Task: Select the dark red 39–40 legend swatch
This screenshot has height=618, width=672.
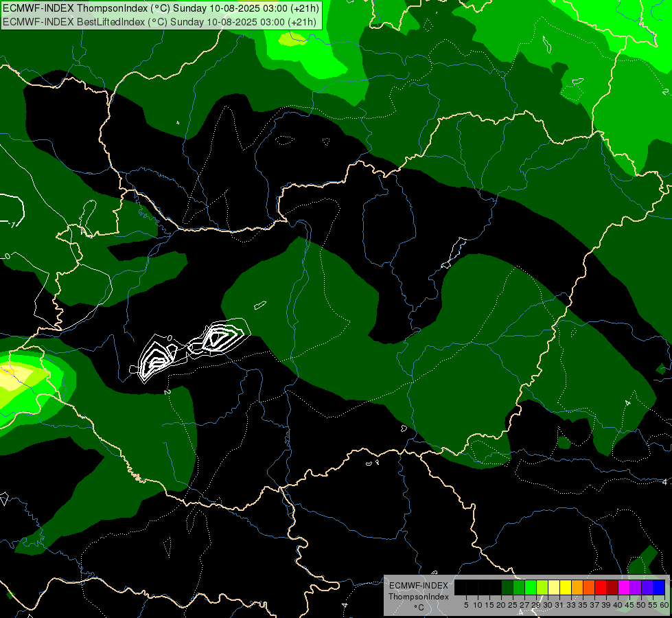Action: coord(612,587)
